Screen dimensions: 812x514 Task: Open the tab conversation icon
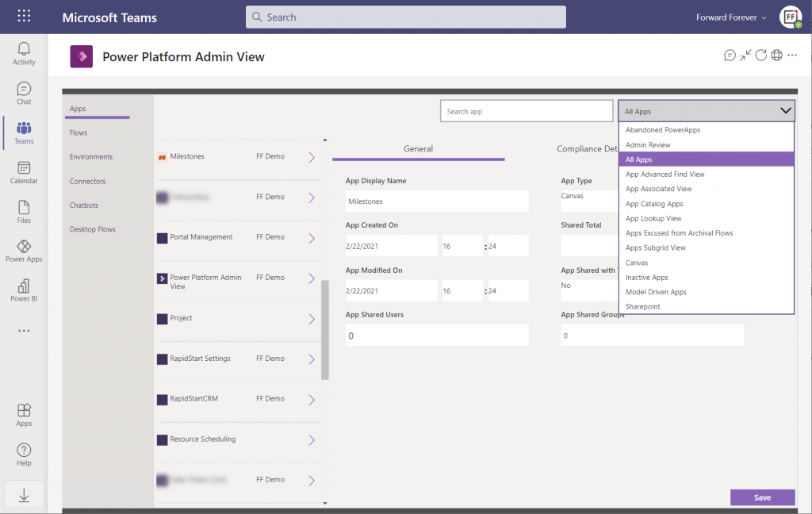click(730, 56)
